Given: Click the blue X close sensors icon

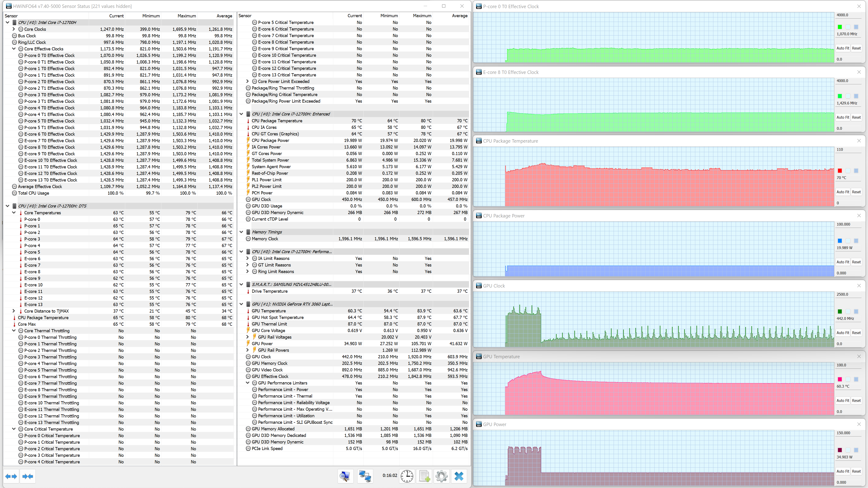Looking at the screenshot, I should tap(459, 476).
